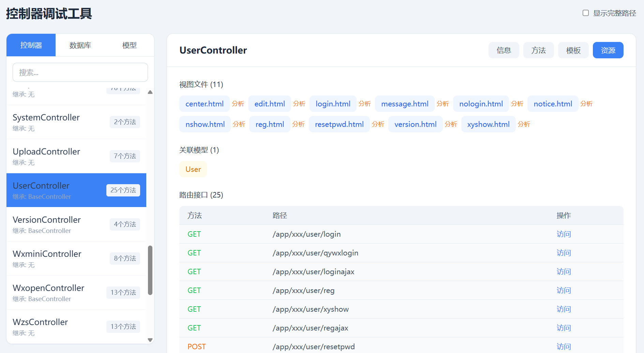The image size is (644, 353).
Task: Click 访问 for /app/xxx/user/login route
Action: coord(564,234)
